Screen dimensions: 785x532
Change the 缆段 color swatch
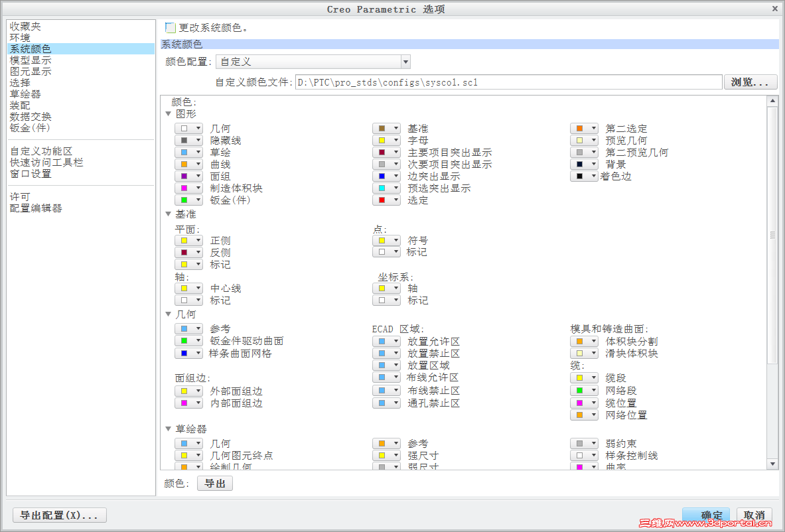584,378
